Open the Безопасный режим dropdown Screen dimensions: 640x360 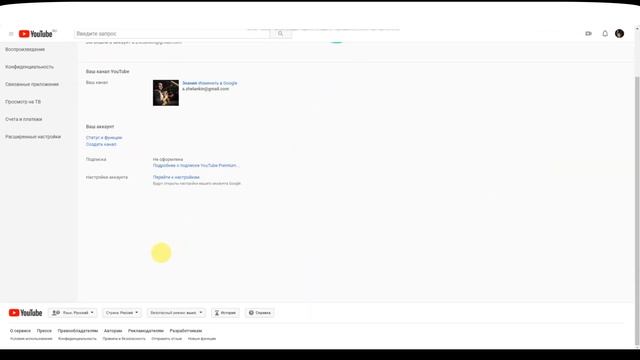[176, 313]
